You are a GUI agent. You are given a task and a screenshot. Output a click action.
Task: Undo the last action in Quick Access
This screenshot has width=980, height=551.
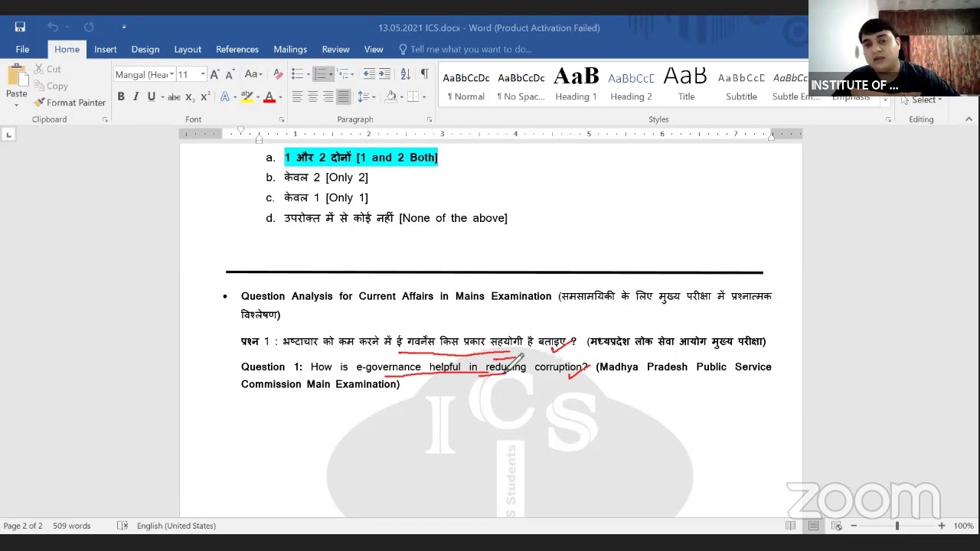tap(54, 28)
